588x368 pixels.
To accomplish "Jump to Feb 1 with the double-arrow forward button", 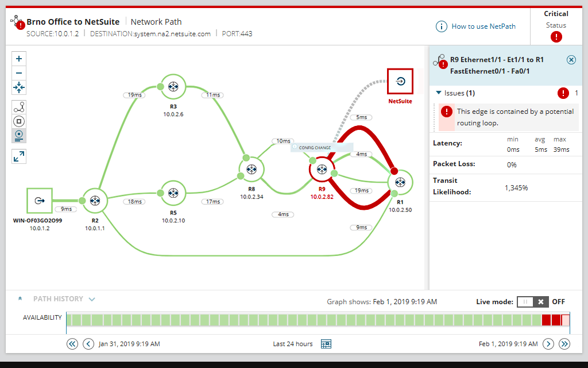I will click(564, 343).
